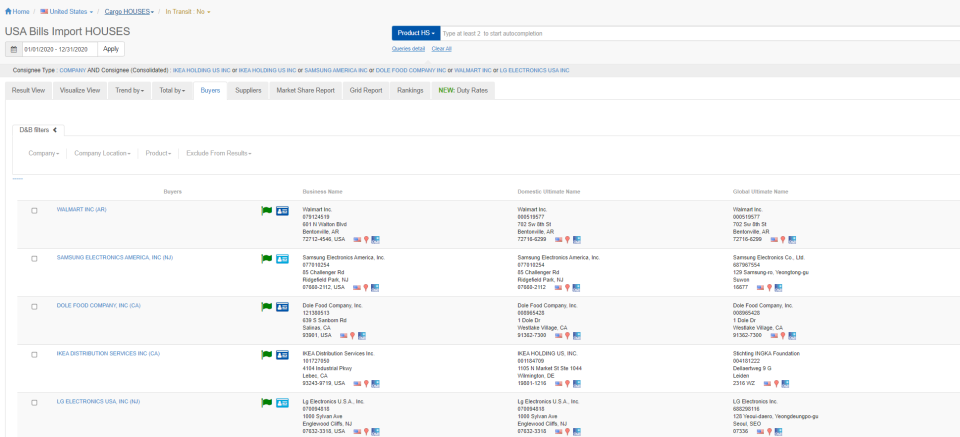
Task: Tick the checkbox for WALMART INC (AR)
Action: click(x=34, y=211)
